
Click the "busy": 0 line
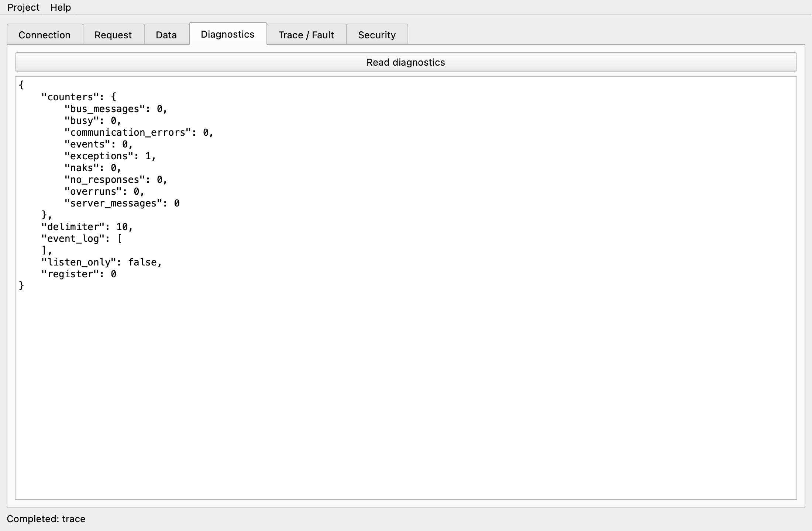[93, 121]
